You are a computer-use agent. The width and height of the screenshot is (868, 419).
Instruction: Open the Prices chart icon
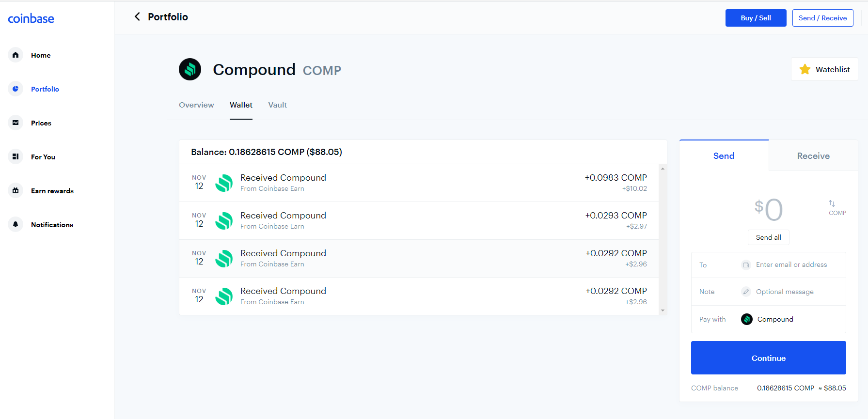pos(16,123)
